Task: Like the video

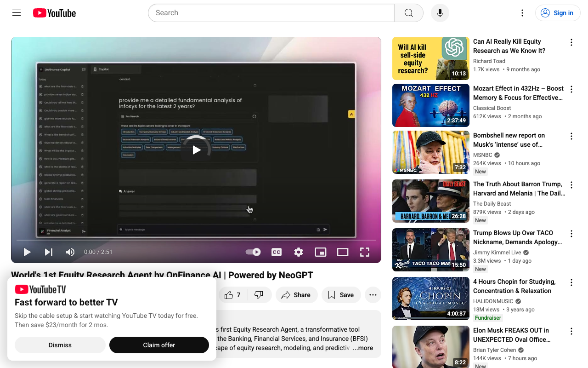Action: [x=233, y=295]
